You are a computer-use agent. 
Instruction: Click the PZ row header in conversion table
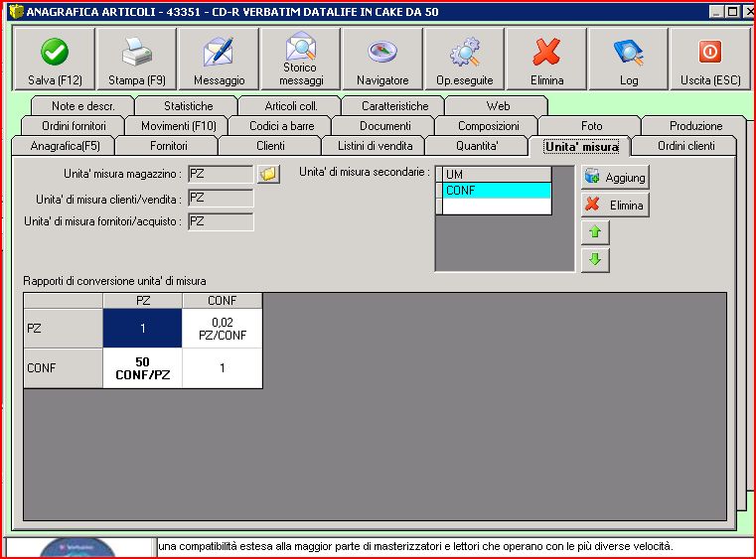64,329
